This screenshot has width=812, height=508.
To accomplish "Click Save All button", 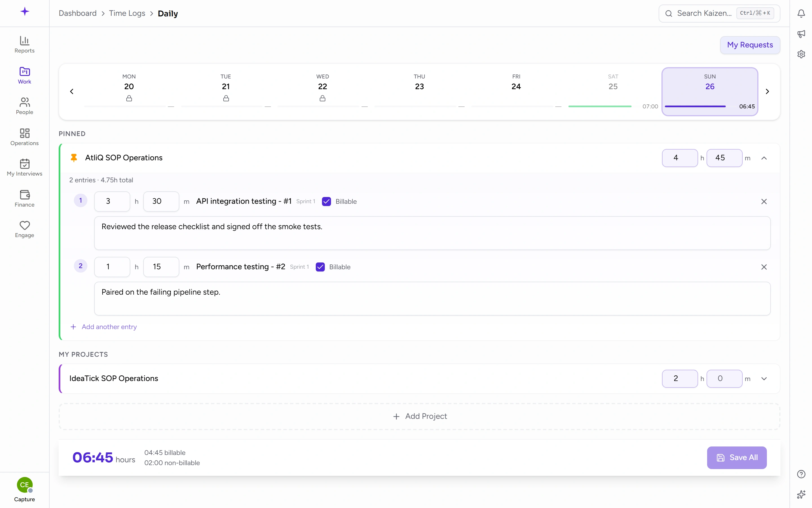I will 736,457.
